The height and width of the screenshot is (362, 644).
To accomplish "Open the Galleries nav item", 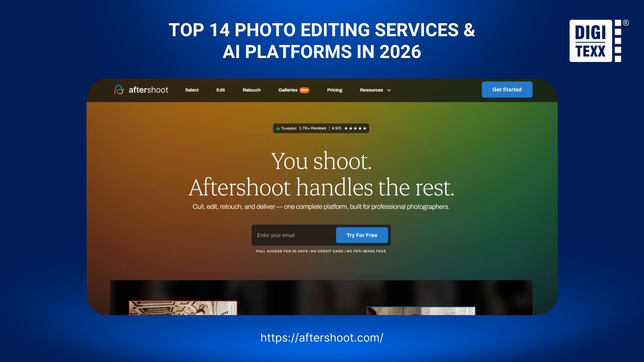I will coord(288,90).
